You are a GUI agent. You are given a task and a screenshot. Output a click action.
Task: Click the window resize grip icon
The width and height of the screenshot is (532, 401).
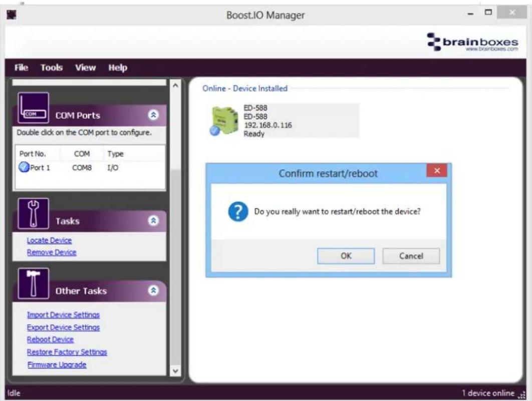(x=521, y=395)
